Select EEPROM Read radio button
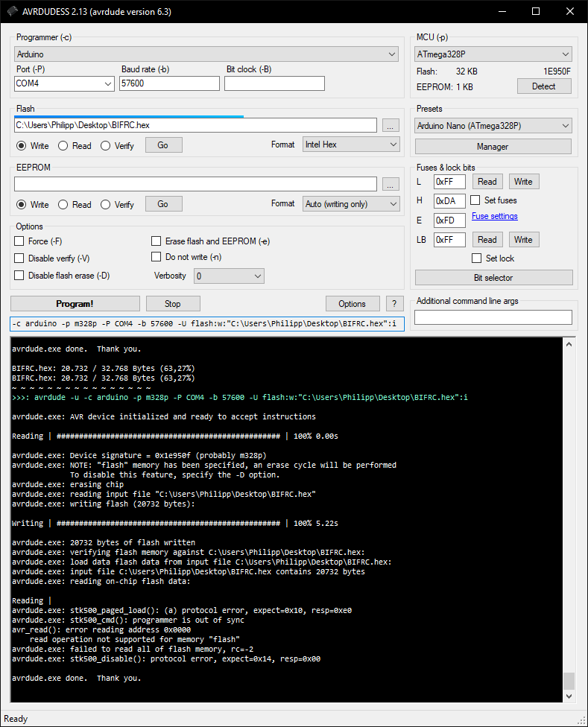Image resolution: width=588 pixels, height=727 pixels. pos(63,204)
